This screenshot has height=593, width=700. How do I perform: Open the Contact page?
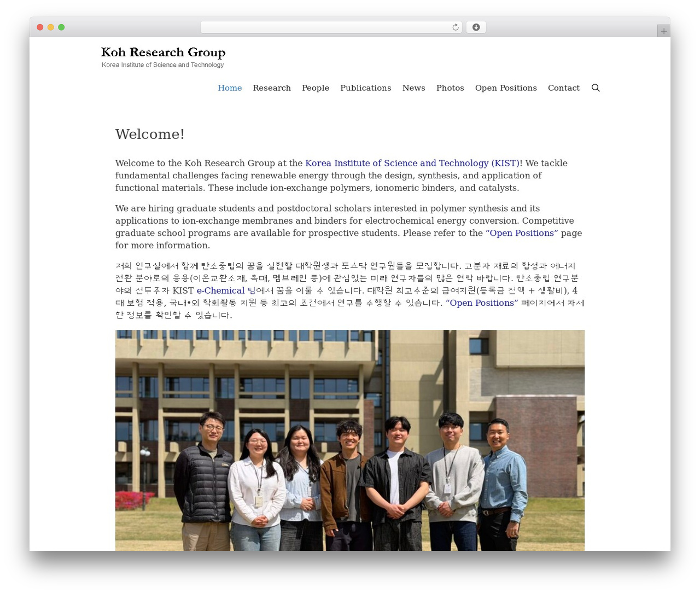pyautogui.click(x=564, y=88)
